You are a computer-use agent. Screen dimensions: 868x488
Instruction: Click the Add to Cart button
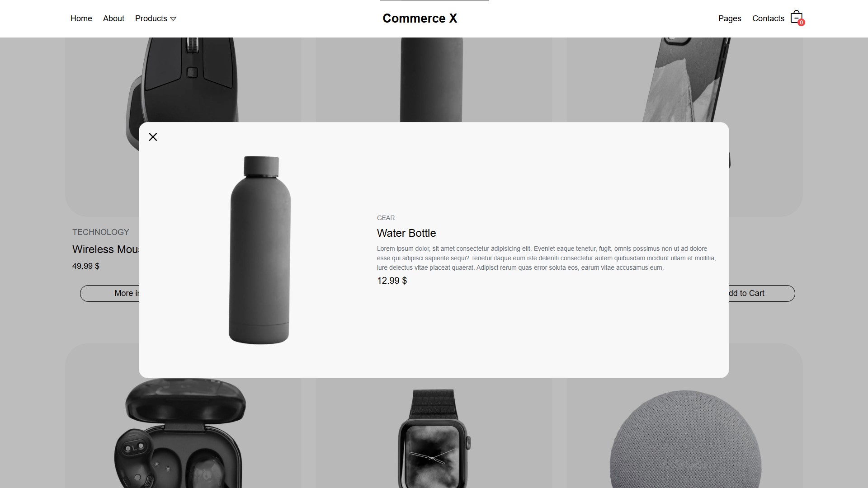[761, 293]
